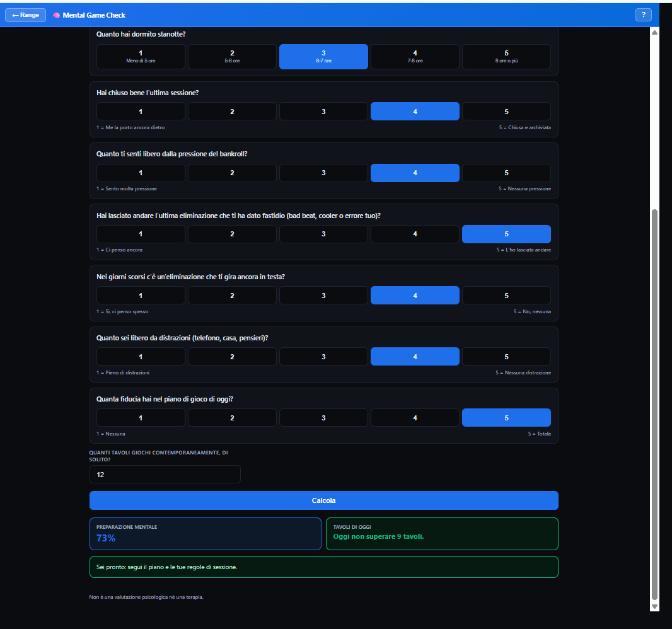Rate 3 for 'Hai chiuso bene l'ultima sessione?'

[323, 112]
